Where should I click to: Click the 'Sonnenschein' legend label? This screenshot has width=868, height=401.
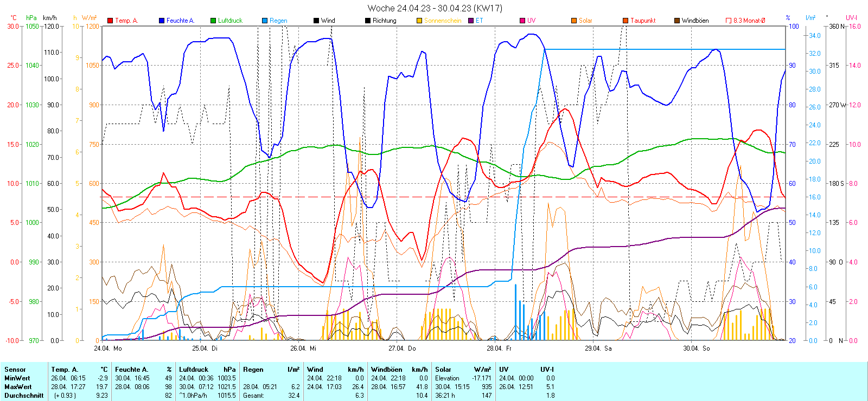[443, 21]
